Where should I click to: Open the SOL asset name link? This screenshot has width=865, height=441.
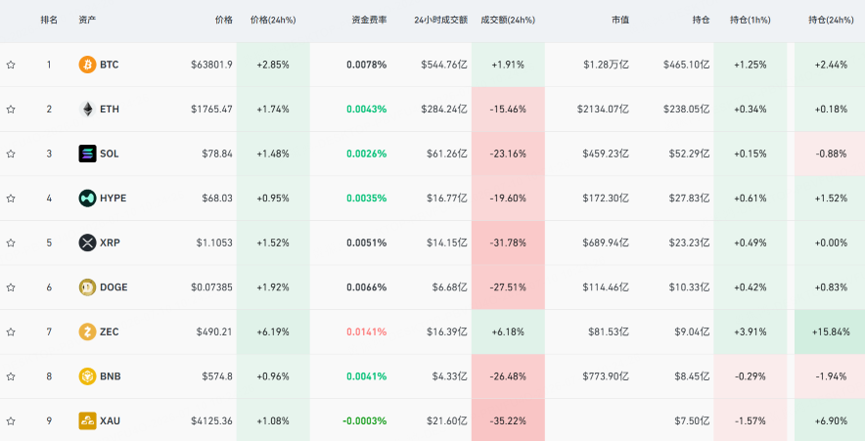[109, 153]
